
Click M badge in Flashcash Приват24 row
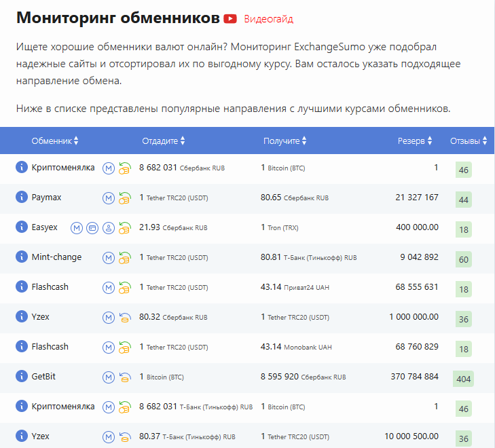[109, 288]
